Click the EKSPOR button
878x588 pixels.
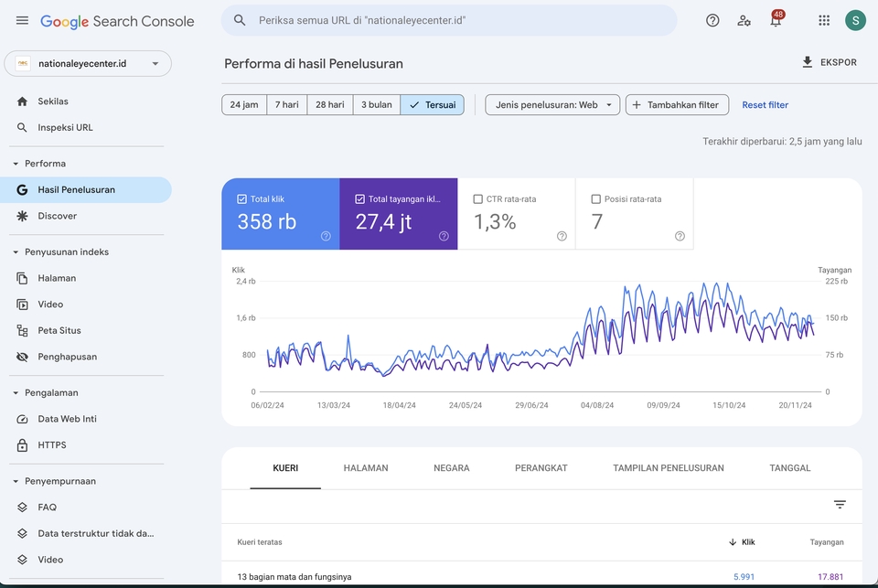(x=829, y=62)
